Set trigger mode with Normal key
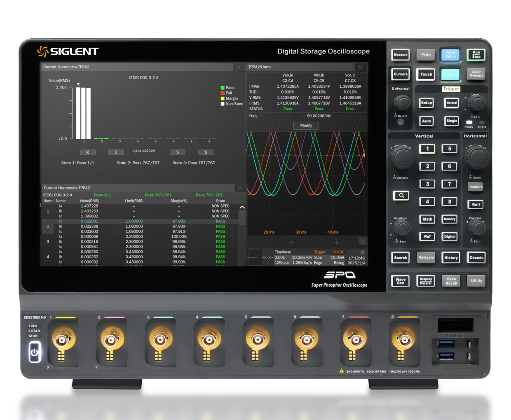 pos(452,103)
